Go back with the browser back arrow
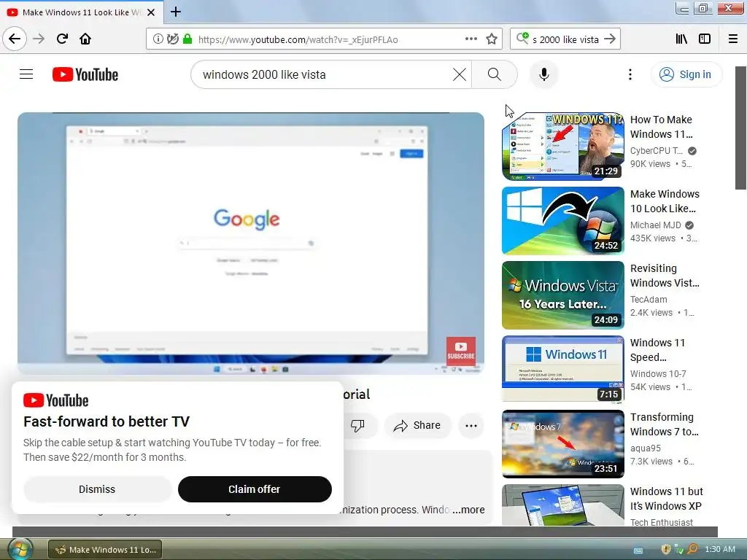 point(15,39)
